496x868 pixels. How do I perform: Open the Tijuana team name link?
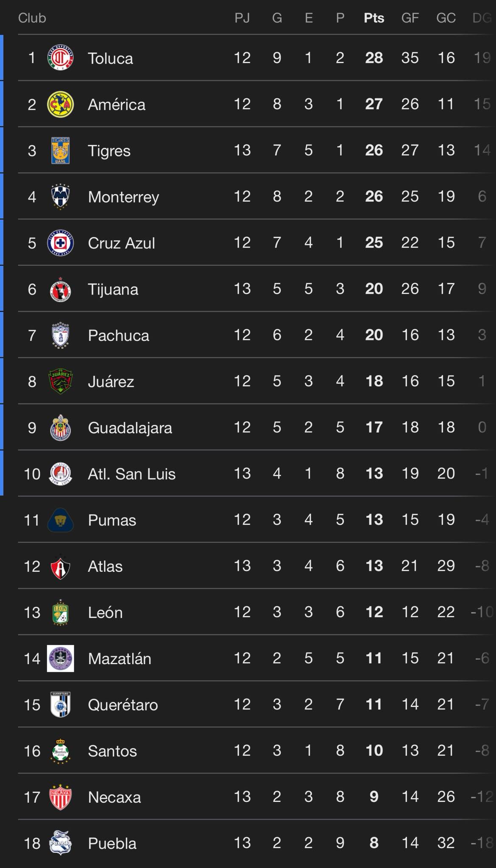click(113, 289)
